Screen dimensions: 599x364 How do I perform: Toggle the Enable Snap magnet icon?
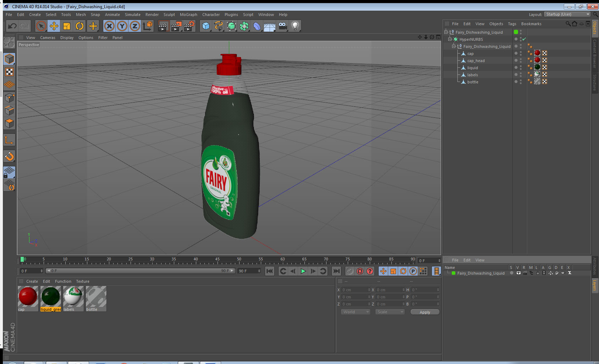coord(9,156)
